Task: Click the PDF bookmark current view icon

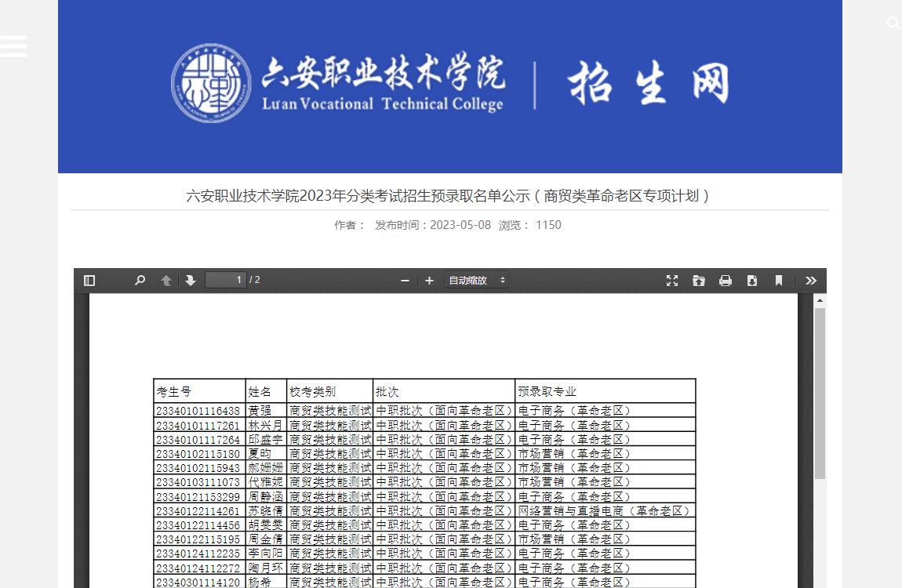Action: click(779, 281)
